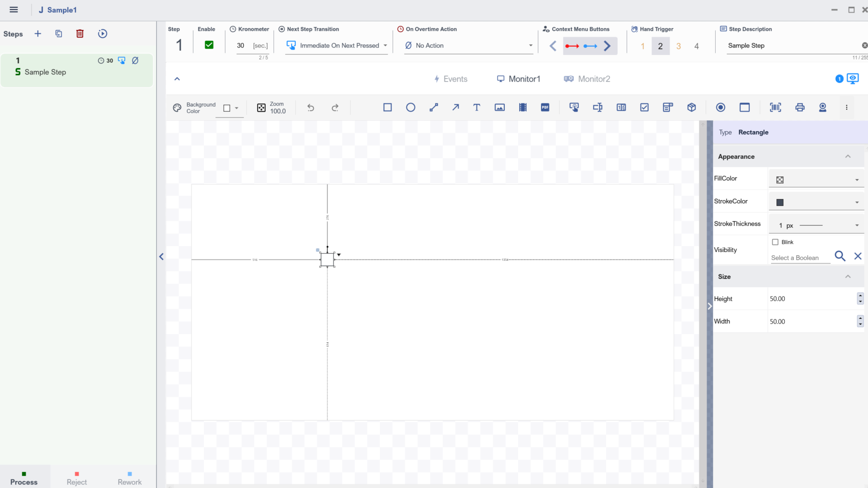Uncheck the step Enable checkbox

[x=209, y=45]
